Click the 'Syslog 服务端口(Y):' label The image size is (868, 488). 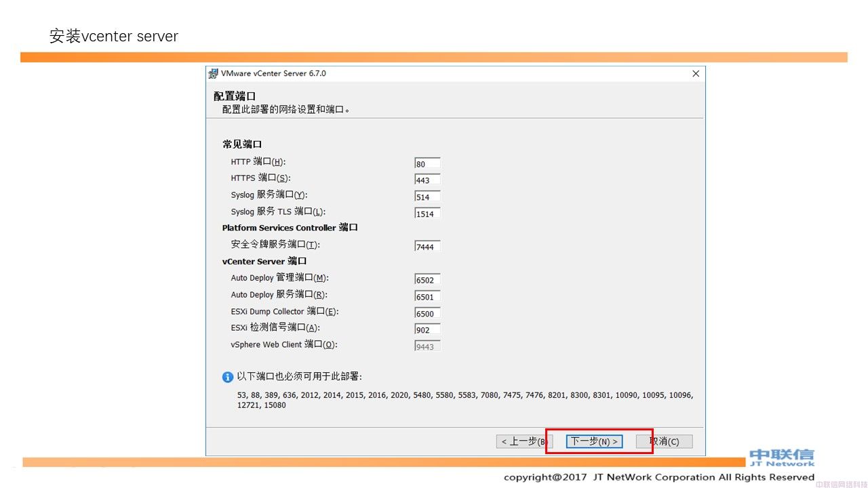click(x=269, y=195)
